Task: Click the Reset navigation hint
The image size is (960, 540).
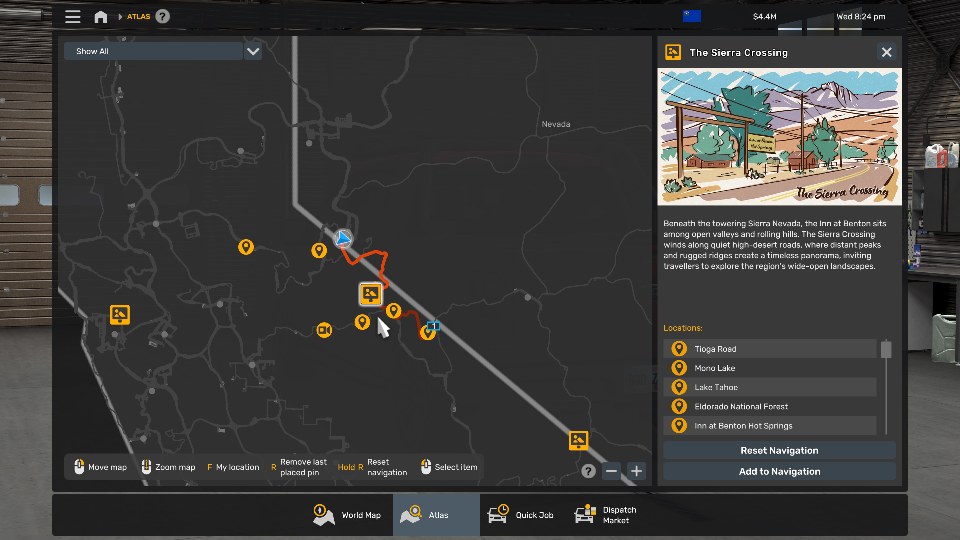Action: tap(372, 467)
